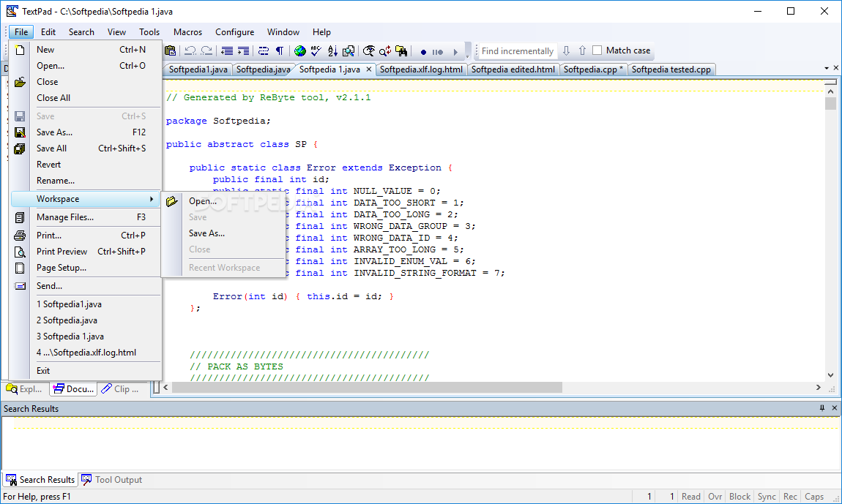This screenshot has height=504, width=842.
Task: Click the Undo toolbar icon
Action: tap(190, 50)
